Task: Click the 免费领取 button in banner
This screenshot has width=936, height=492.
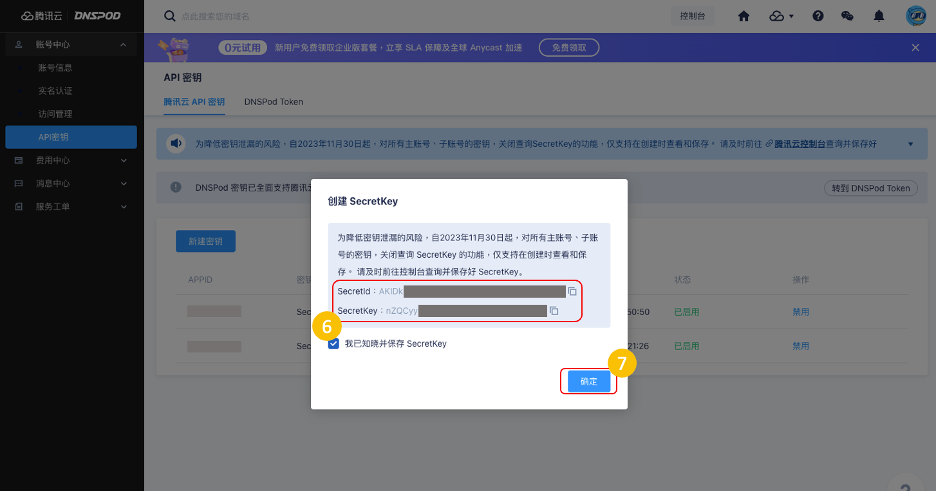Action: point(569,47)
